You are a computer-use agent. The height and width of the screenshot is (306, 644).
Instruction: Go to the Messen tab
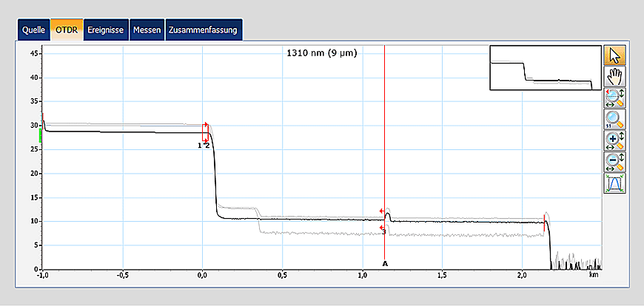coord(147,30)
